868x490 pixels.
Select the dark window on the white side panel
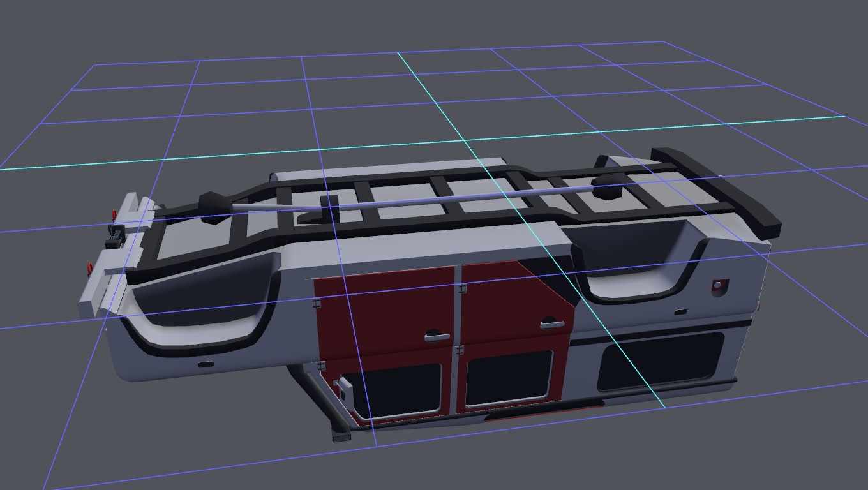660,361
